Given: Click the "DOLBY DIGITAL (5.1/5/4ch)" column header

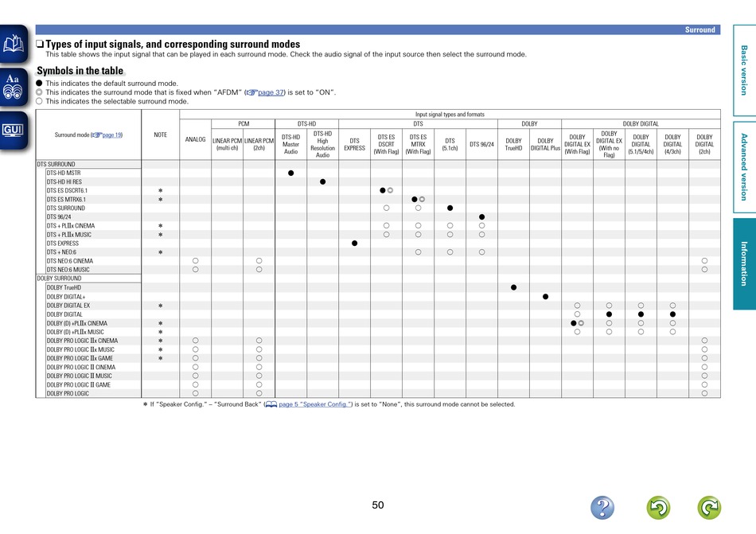Looking at the screenshot, I should coord(641,144).
